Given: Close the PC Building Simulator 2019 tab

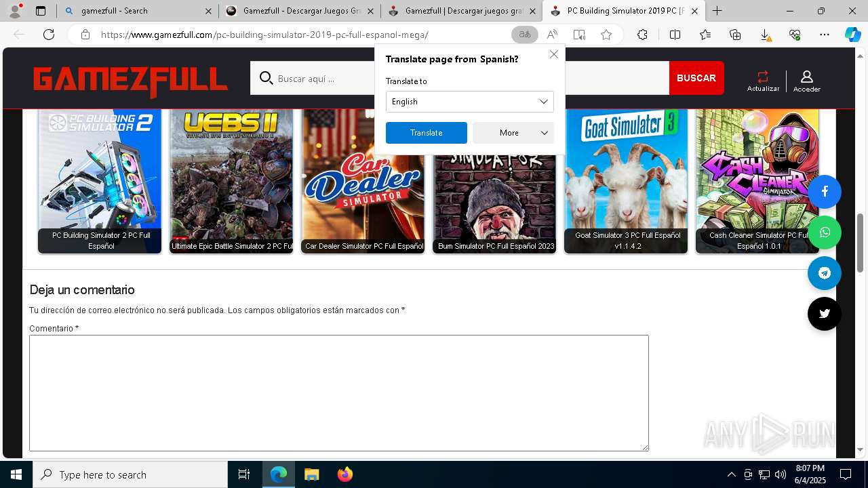Looking at the screenshot, I should click(x=694, y=11).
